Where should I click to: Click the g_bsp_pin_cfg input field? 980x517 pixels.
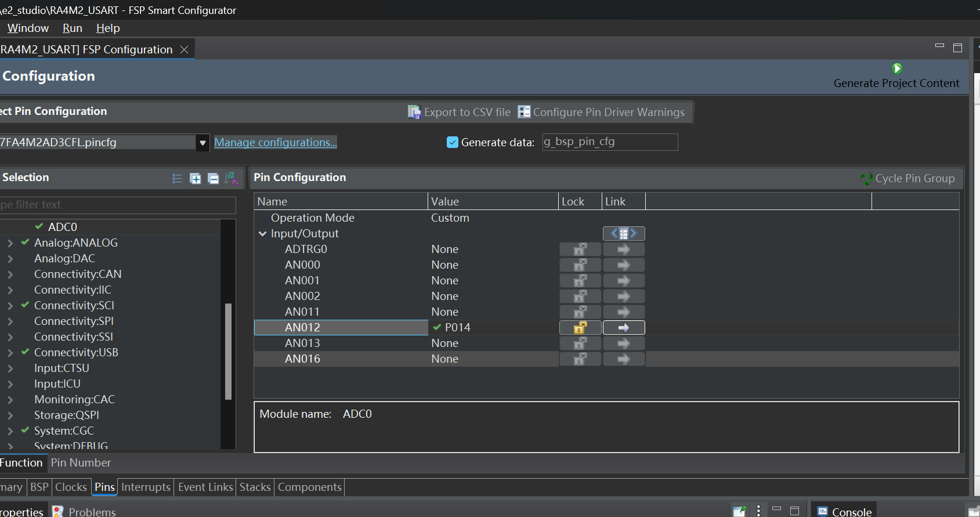(610, 142)
